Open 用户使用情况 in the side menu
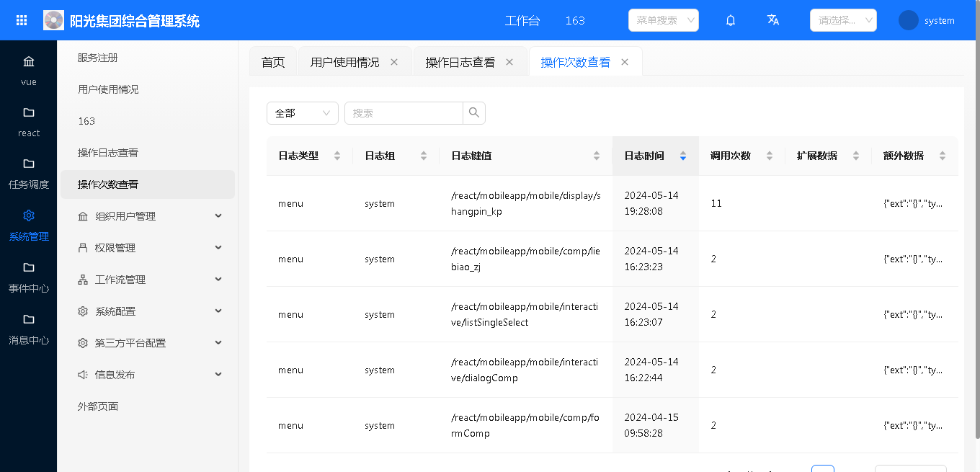This screenshot has height=472, width=980. [148, 89]
